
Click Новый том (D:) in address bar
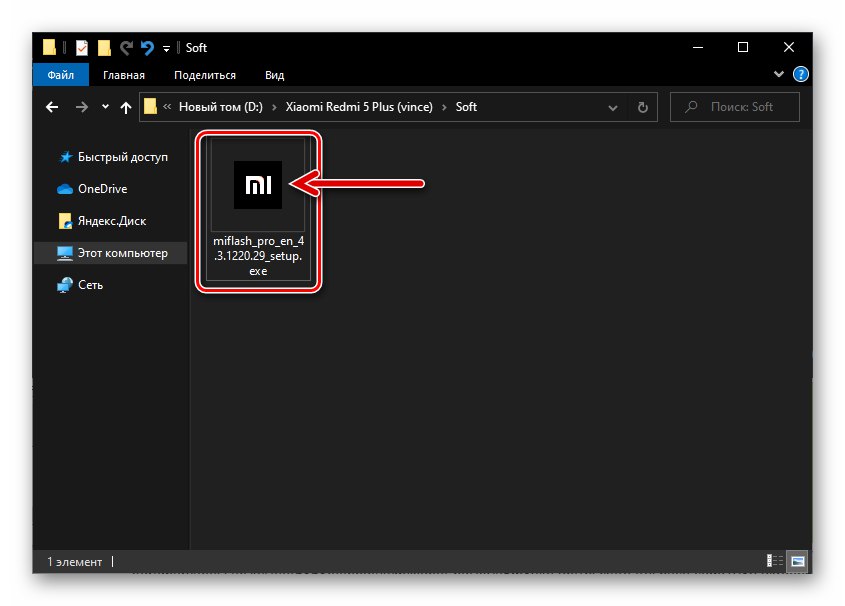pos(221,107)
